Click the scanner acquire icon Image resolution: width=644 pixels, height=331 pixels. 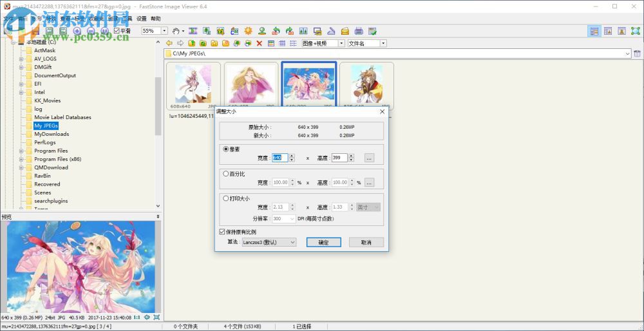[331, 31]
